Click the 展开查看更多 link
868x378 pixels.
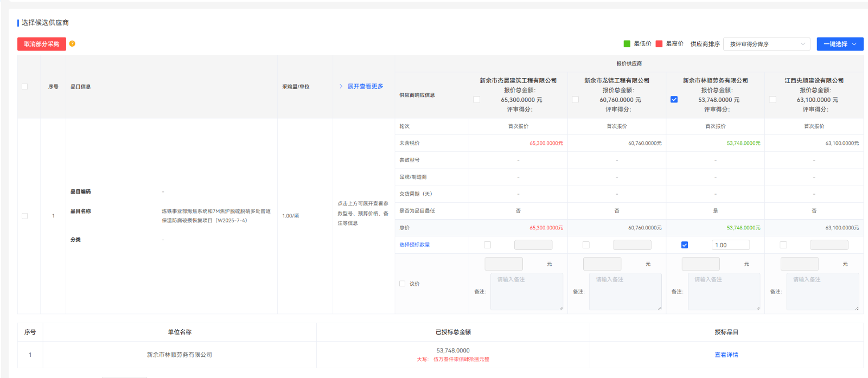click(365, 86)
